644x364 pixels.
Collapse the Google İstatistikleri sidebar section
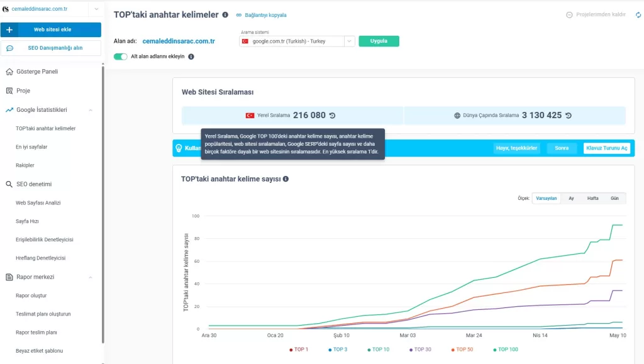pyautogui.click(x=91, y=110)
